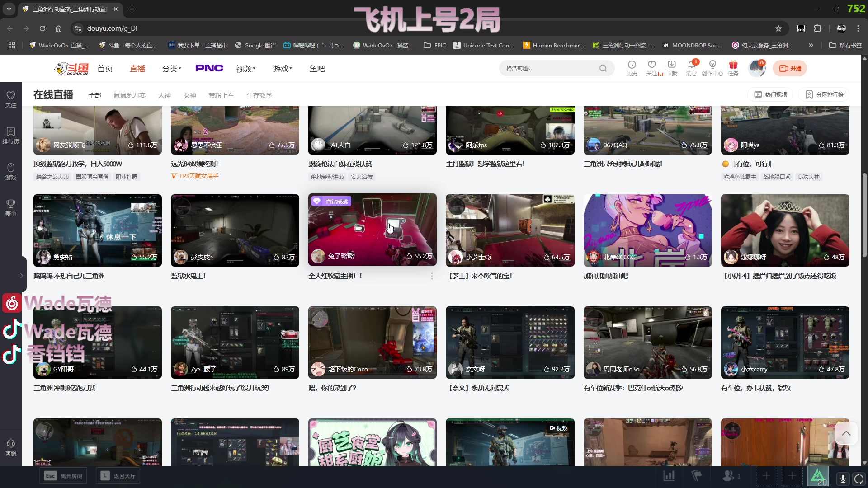Select the 带粉上车 filter tab
This screenshot has height=488, width=868.
222,95
